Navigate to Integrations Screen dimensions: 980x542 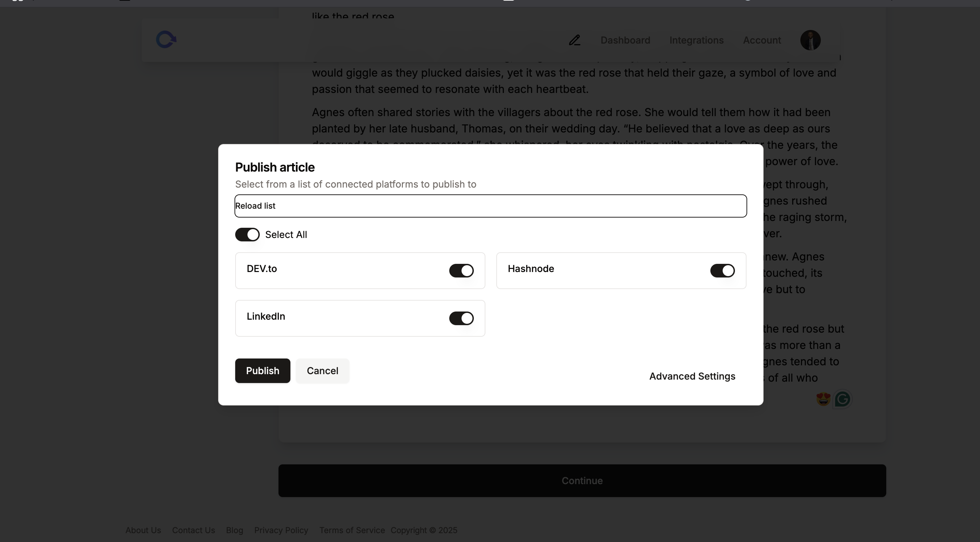(x=696, y=40)
